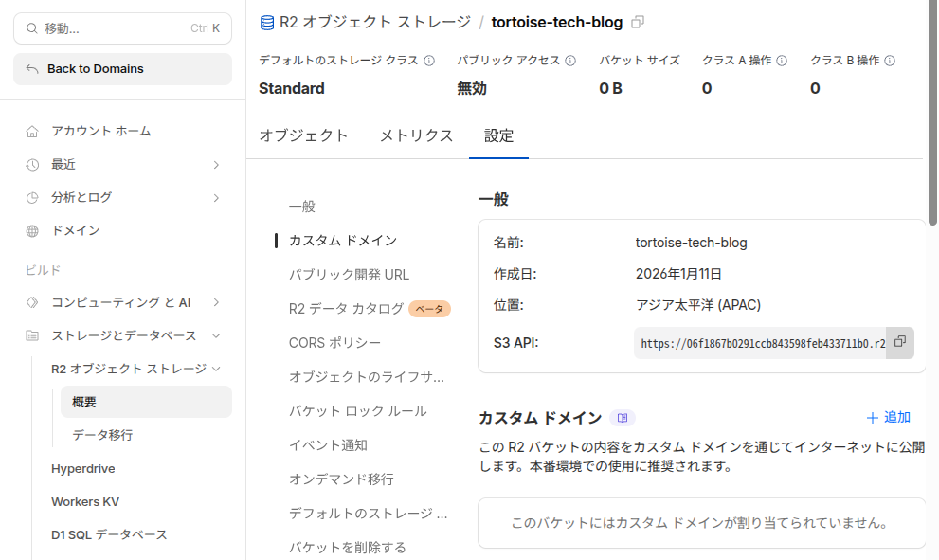Open the documentation icon beside カスタム ドメイン heading
Image resolution: width=939 pixels, height=560 pixels.
(x=623, y=418)
